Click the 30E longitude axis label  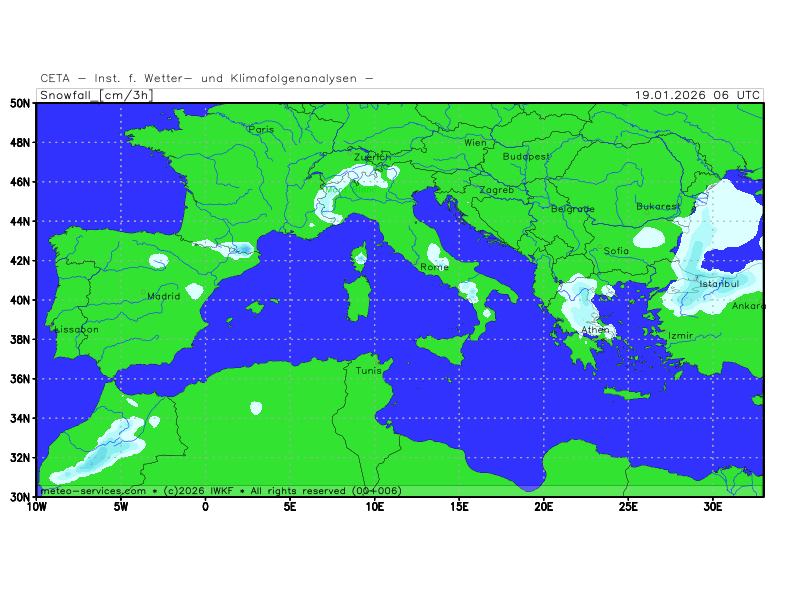click(713, 506)
